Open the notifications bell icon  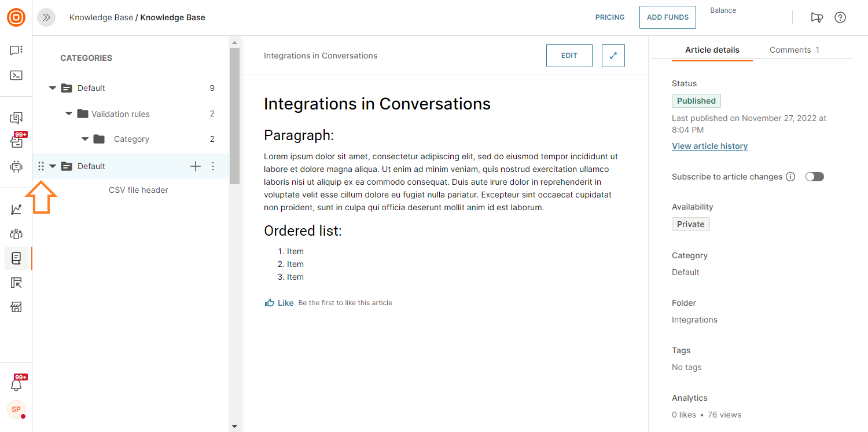pyautogui.click(x=16, y=385)
